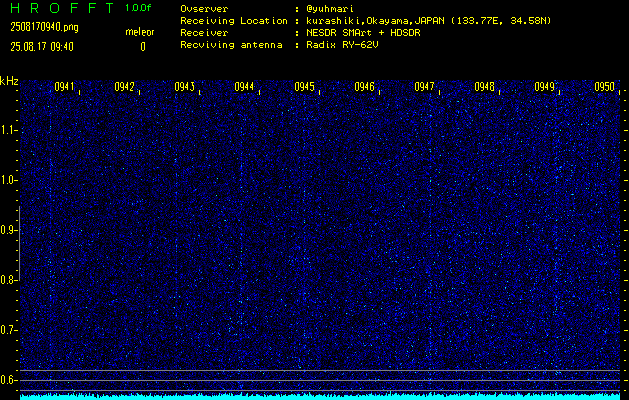Click the 0946 time marker

coord(364,87)
